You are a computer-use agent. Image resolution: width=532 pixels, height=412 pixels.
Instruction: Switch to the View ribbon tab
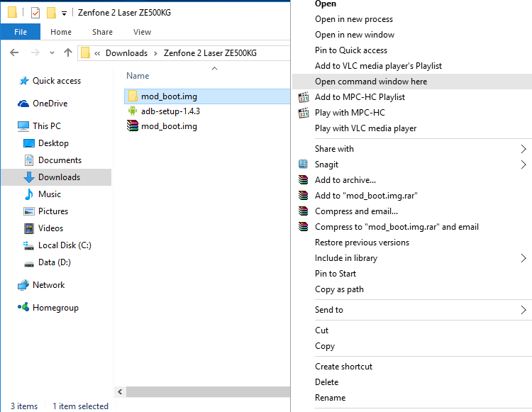click(x=142, y=32)
